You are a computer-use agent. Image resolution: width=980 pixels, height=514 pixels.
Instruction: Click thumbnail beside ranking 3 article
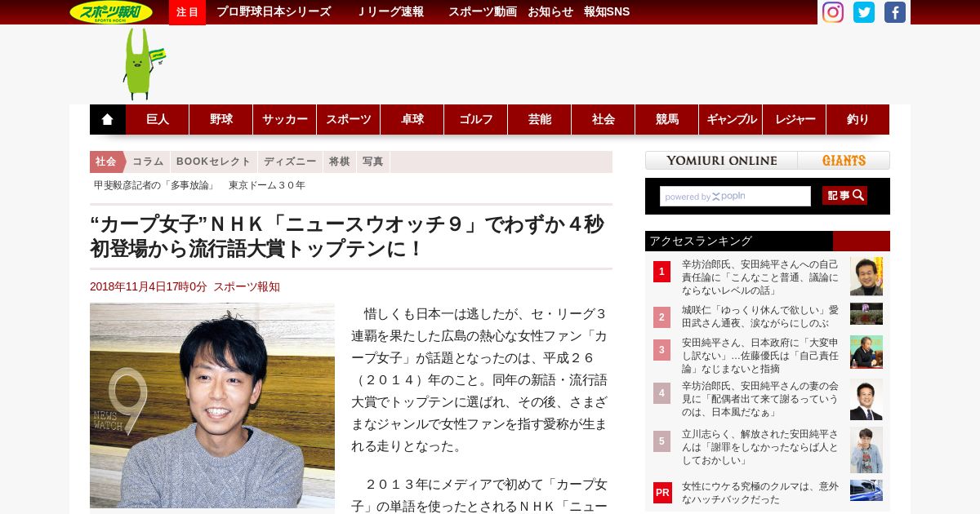coord(866,352)
